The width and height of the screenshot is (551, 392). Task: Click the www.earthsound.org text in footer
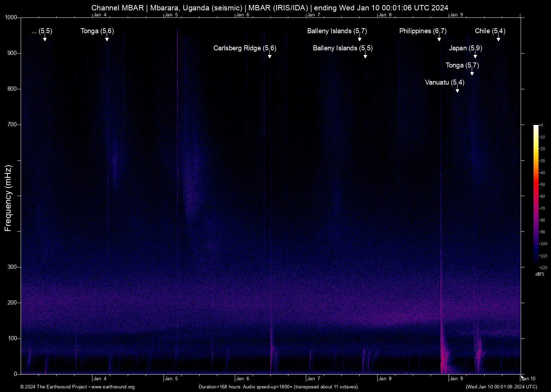tap(113, 387)
